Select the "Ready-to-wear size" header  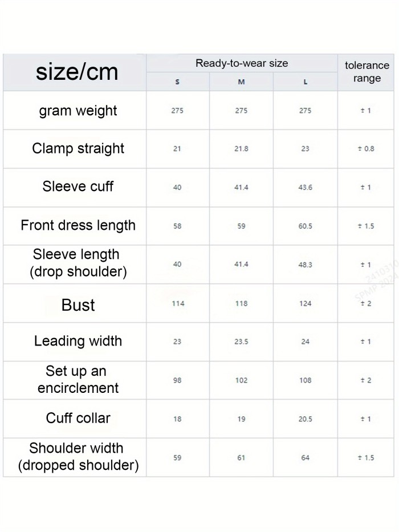pos(242,63)
